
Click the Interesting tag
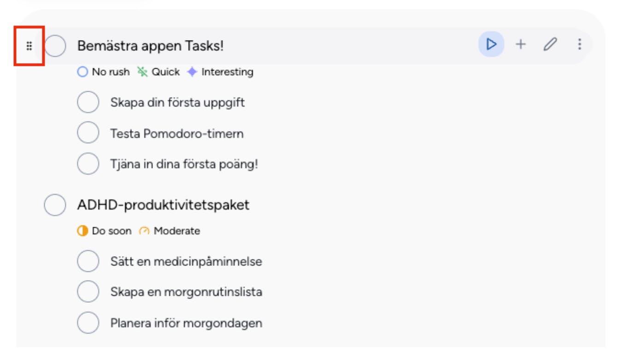click(x=221, y=72)
